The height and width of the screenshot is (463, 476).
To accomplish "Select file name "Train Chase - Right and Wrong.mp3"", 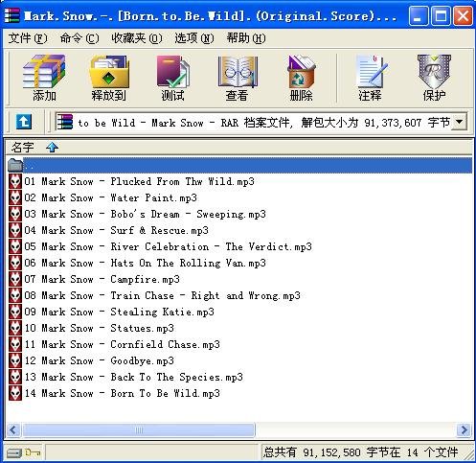I will pyautogui.click(x=205, y=295).
